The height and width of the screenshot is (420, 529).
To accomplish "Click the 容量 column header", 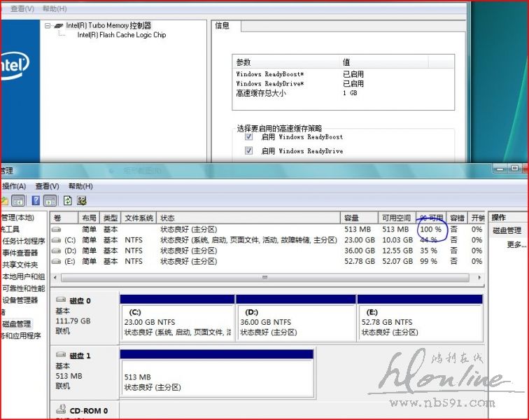I will [x=351, y=218].
